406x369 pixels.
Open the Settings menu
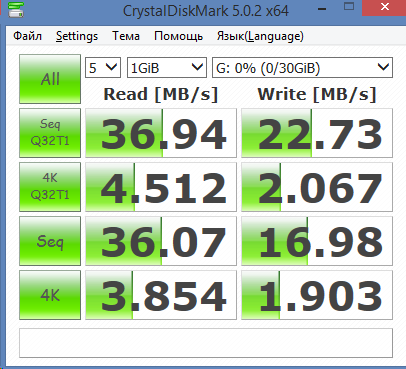pyautogui.click(x=77, y=36)
